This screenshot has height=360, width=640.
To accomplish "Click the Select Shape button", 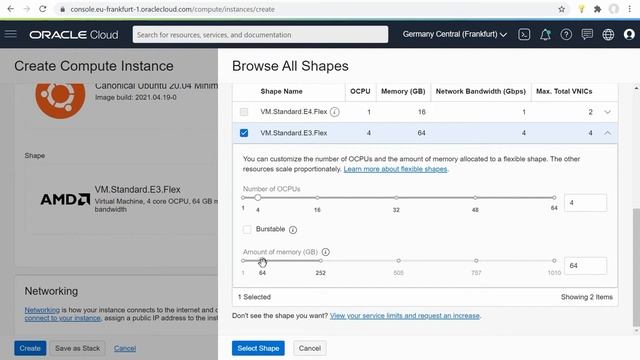I will pyautogui.click(x=258, y=348).
